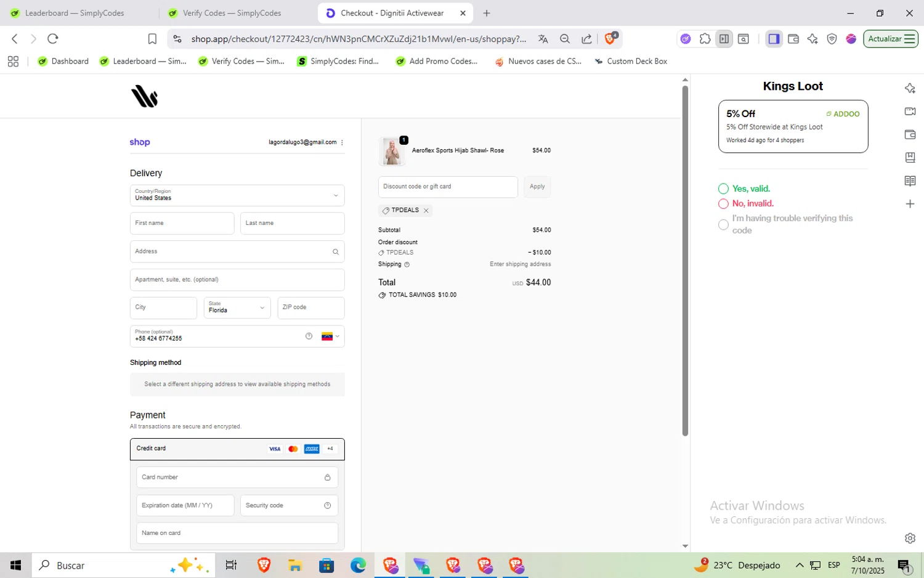Open the Custom Deck Box bookmark
The height and width of the screenshot is (578, 924).
click(x=631, y=61)
